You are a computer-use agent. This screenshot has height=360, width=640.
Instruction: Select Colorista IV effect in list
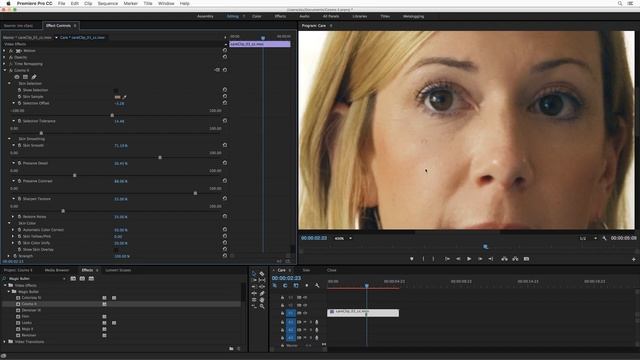[31, 298]
